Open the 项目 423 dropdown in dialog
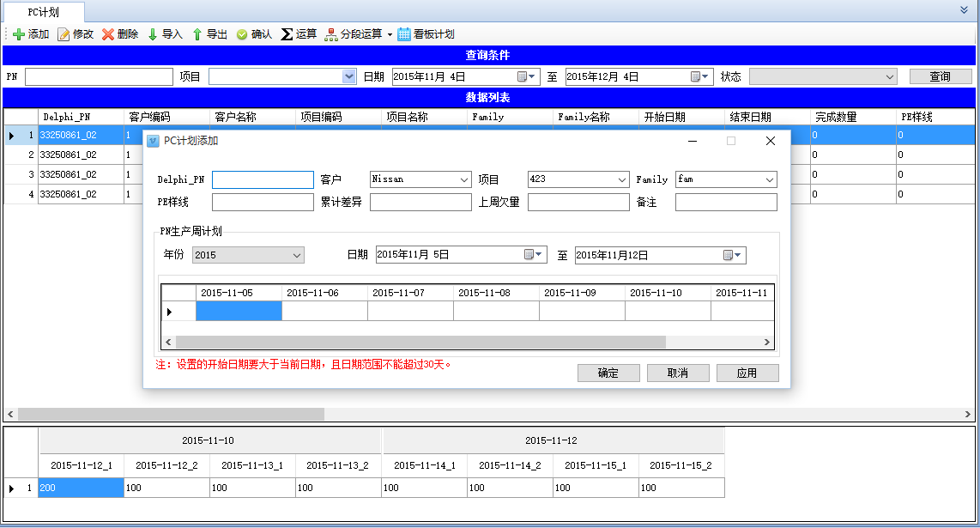The height and width of the screenshot is (528, 980). coord(622,180)
